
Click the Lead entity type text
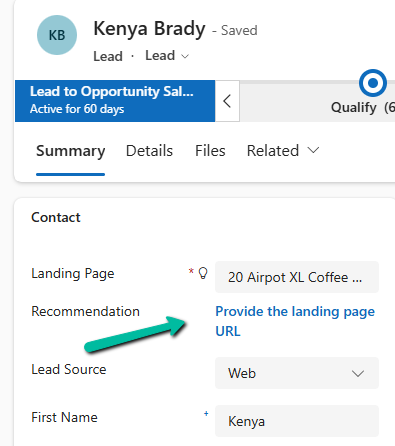point(108,56)
